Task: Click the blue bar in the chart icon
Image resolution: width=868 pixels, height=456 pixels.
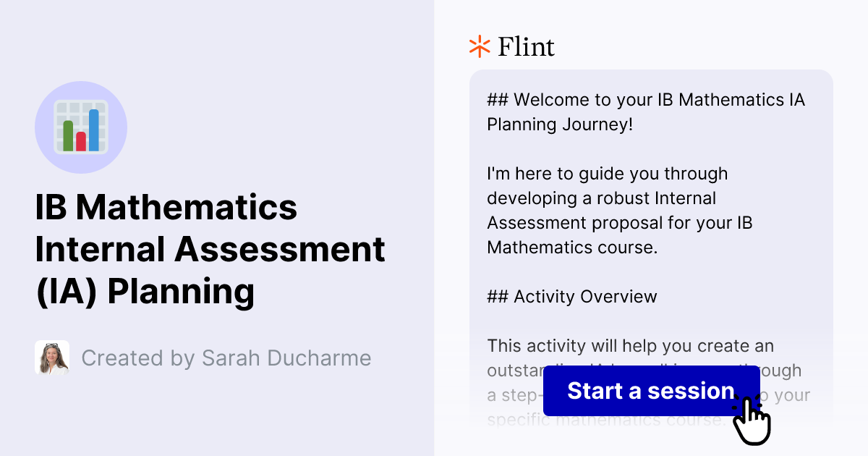Action: (95, 130)
